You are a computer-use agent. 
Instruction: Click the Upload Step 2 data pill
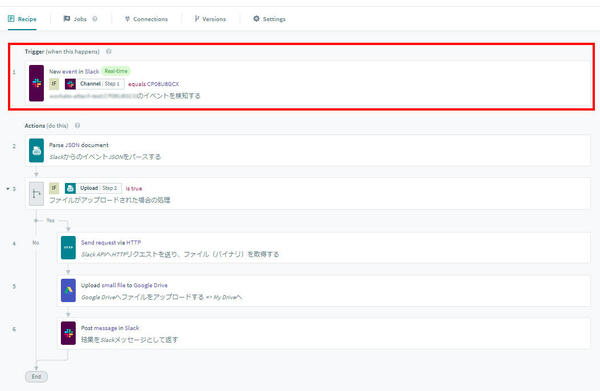click(x=93, y=188)
